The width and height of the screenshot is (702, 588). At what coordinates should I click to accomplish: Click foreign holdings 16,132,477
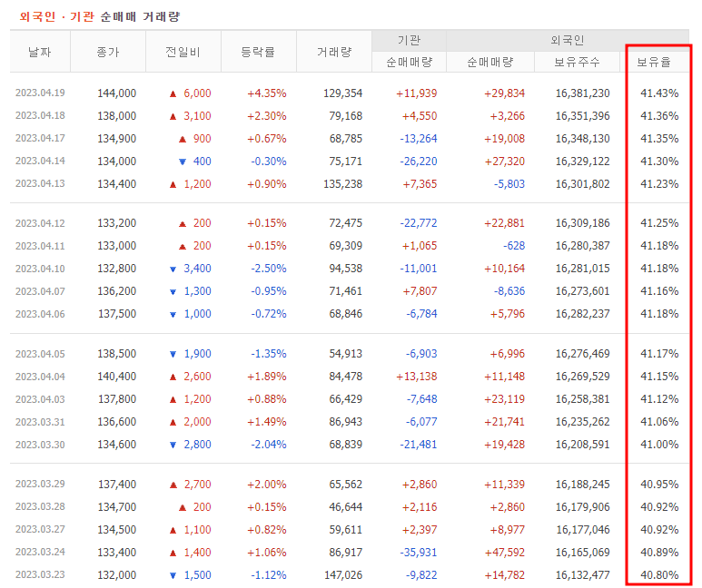(582, 575)
